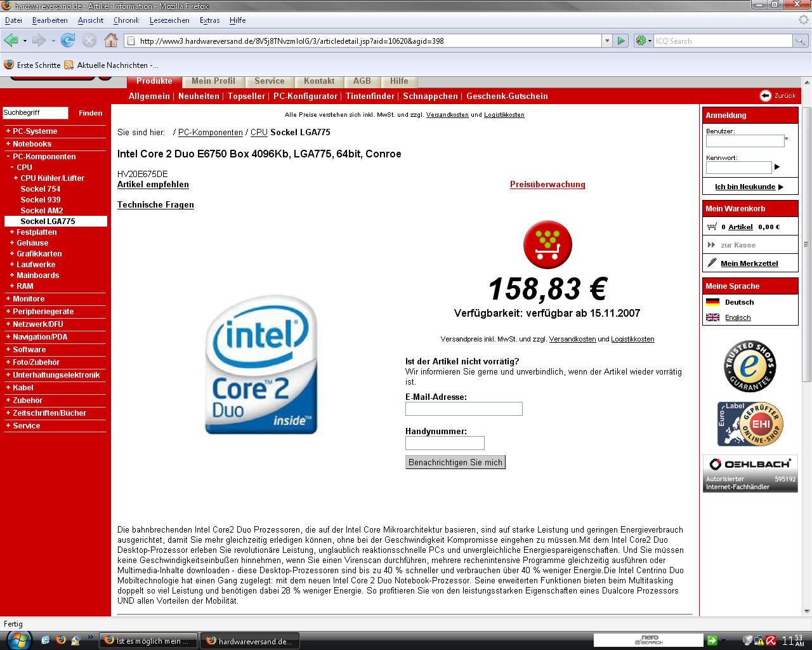This screenshot has height=650, width=812.
Task: Click the Suchbegriff search box
Action: click(36, 113)
